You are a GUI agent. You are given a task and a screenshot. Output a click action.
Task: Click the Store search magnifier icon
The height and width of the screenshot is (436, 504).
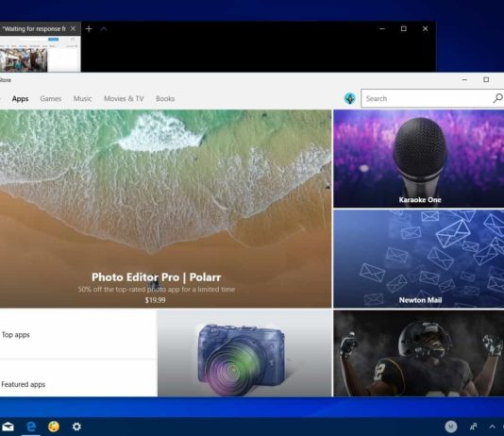point(498,98)
